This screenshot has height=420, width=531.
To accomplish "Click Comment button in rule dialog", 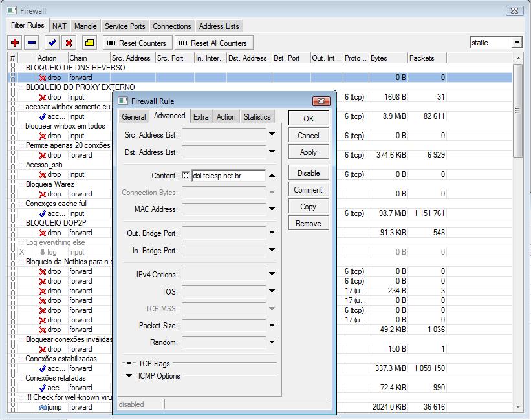I will click(x=309, y=190).
